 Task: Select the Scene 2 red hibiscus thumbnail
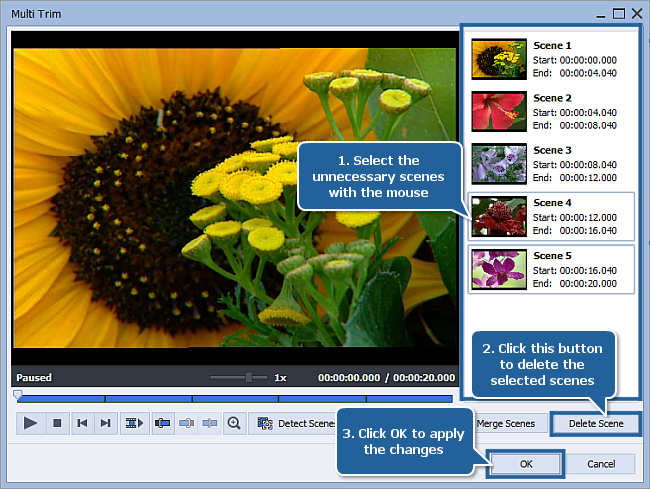(x=499, y=111)
